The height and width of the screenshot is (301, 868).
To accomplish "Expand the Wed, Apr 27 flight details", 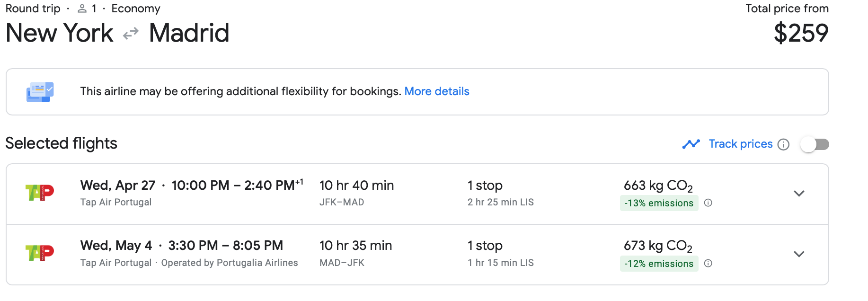I will click(x=799, y=194).
